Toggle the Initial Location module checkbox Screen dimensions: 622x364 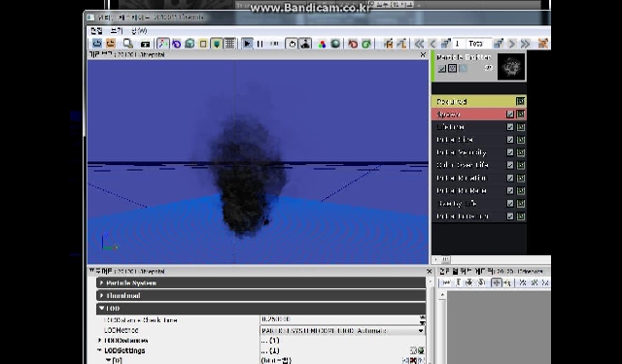(510, 216)
